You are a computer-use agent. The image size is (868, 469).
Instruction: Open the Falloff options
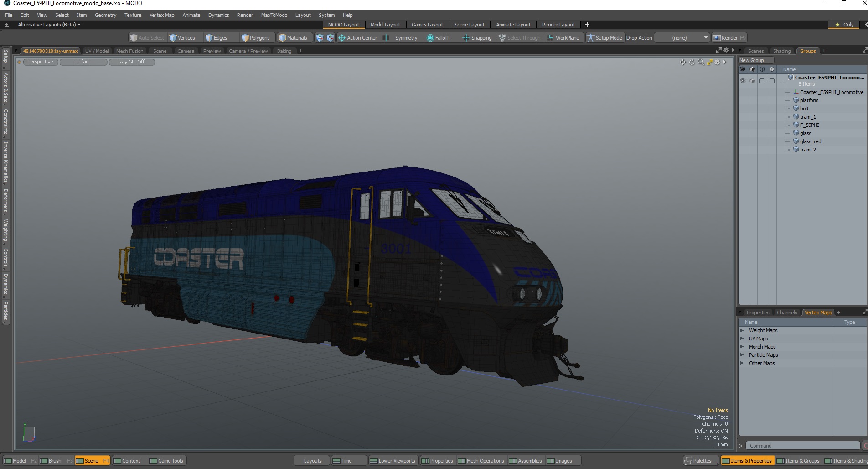tap(438, 38)
